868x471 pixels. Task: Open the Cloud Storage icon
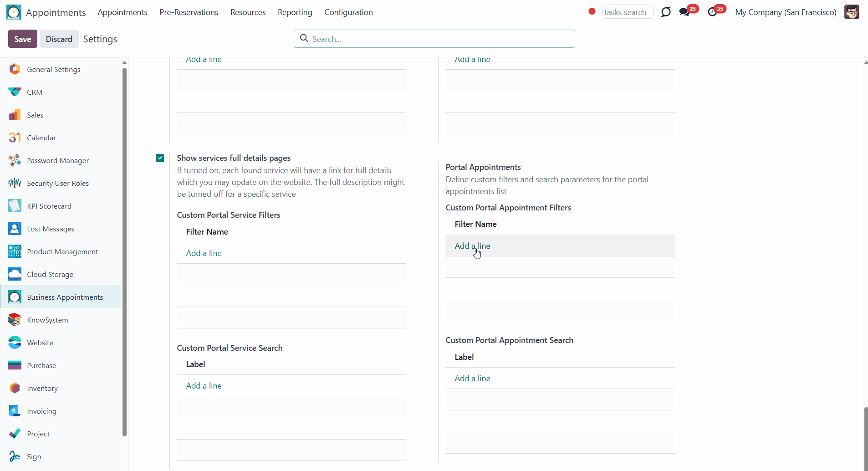pos(15,274)
